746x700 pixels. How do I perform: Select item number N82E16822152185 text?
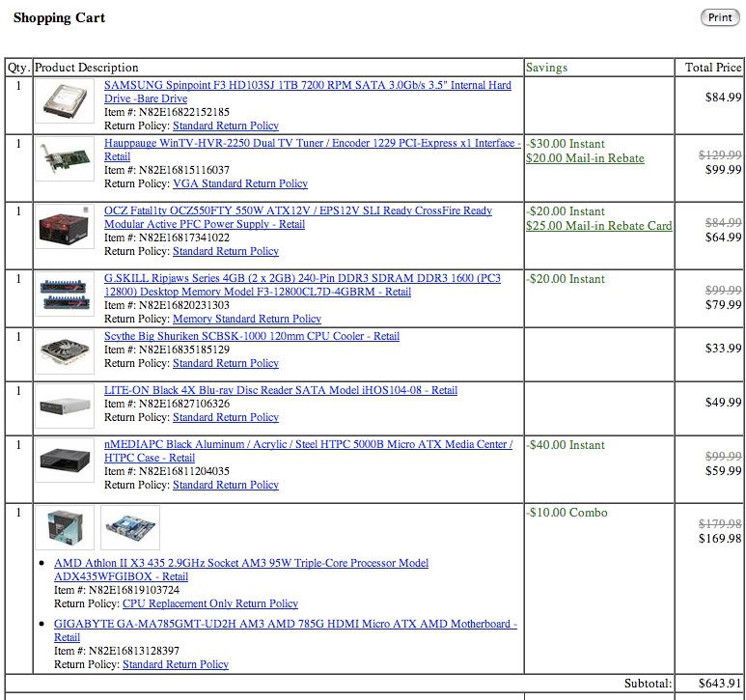click(x=184, y=112)
